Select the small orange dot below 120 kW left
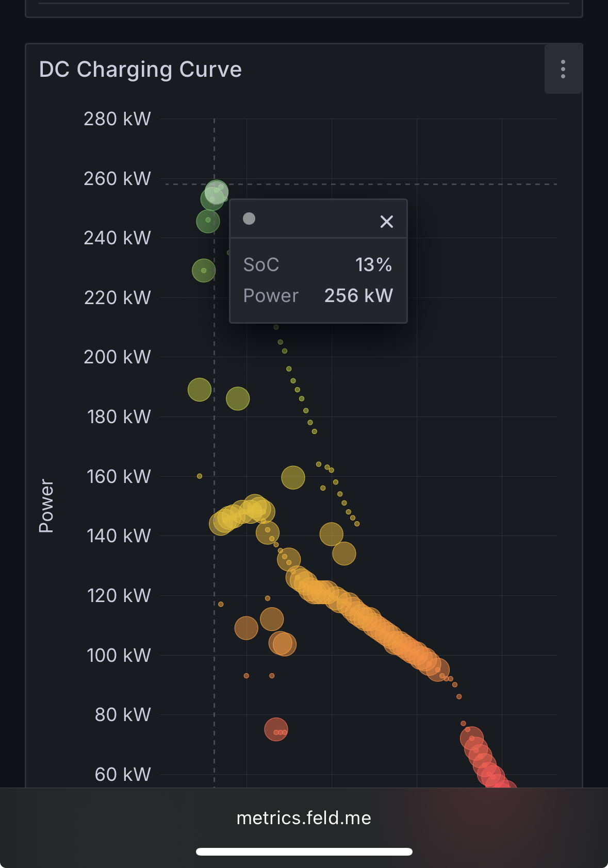608x868 pixels. click(221, 604)
